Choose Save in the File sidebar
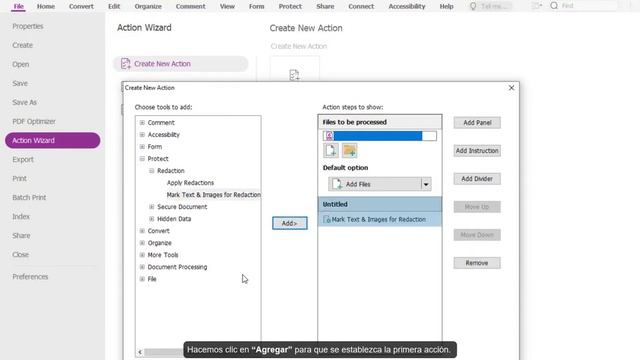 pyautogui.click(x=20, y=83)
